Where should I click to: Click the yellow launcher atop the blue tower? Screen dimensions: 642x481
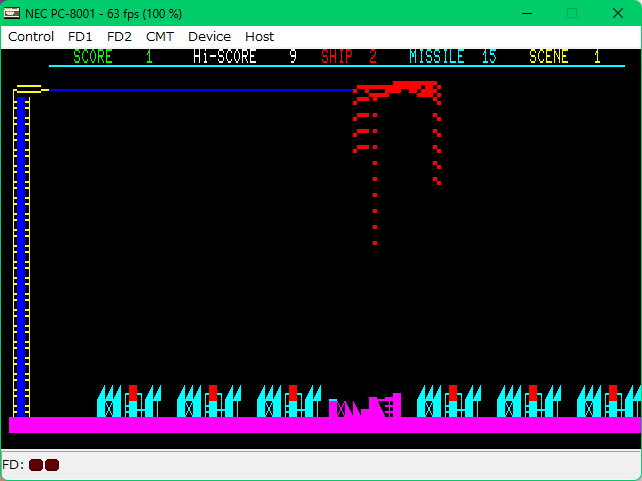tap(29, 90)
